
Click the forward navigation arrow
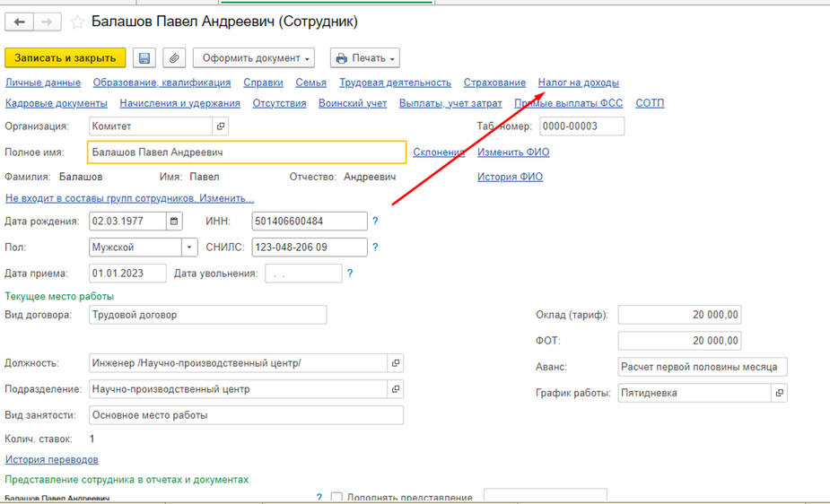pos(48,22)
